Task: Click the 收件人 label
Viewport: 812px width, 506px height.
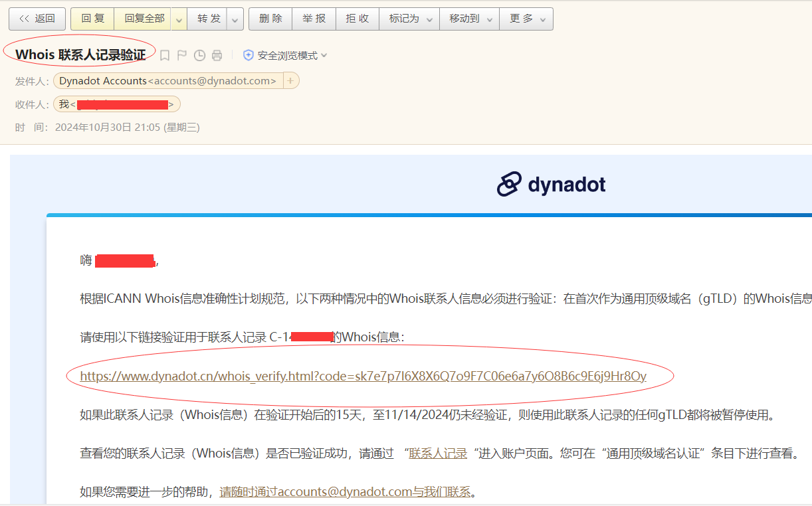Action: point(32,105)
